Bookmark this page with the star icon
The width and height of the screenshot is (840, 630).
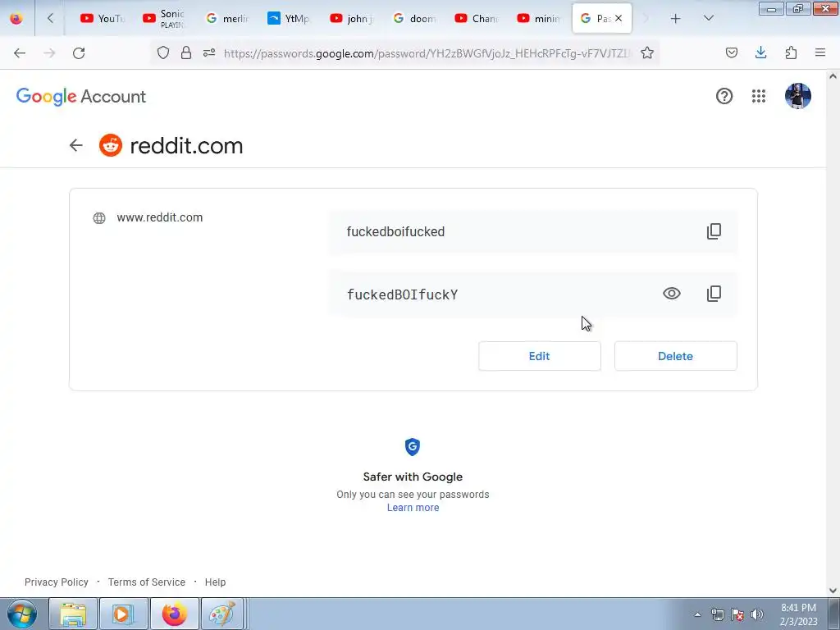point(647,52)
